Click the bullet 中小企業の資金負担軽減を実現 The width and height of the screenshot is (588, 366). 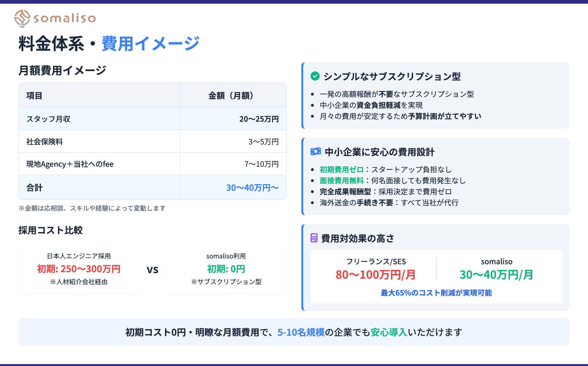tap(371, 105)
